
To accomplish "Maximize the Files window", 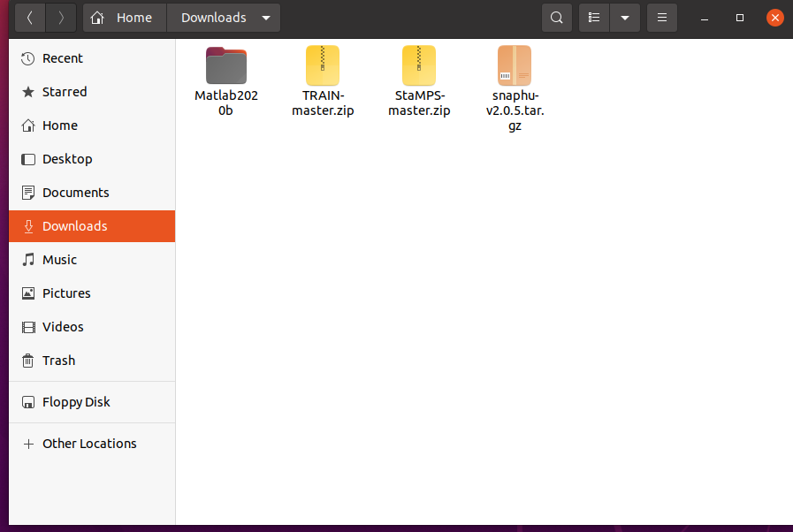I will 740,19.
